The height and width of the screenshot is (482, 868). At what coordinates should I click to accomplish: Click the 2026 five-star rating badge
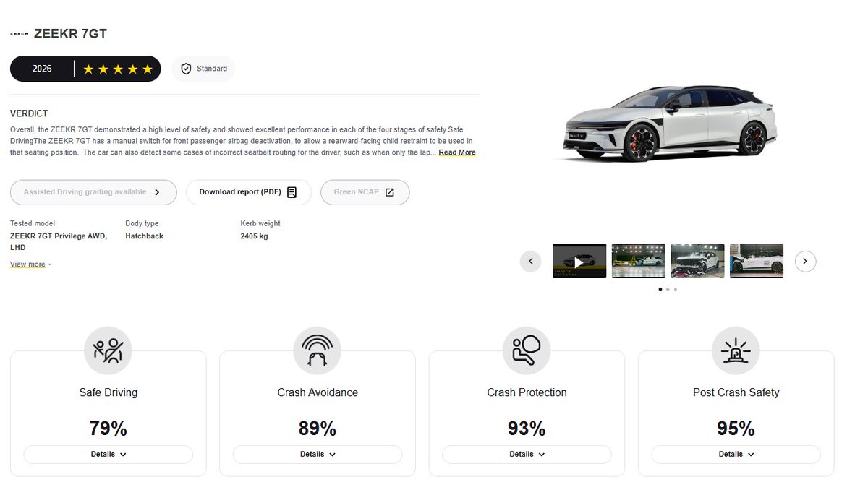[85, 69]
